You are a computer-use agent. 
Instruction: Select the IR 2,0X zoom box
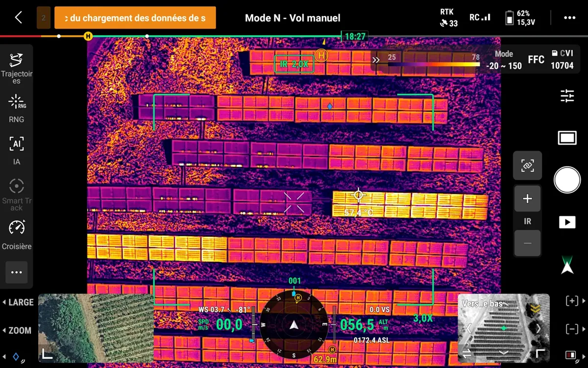(294, 64)
